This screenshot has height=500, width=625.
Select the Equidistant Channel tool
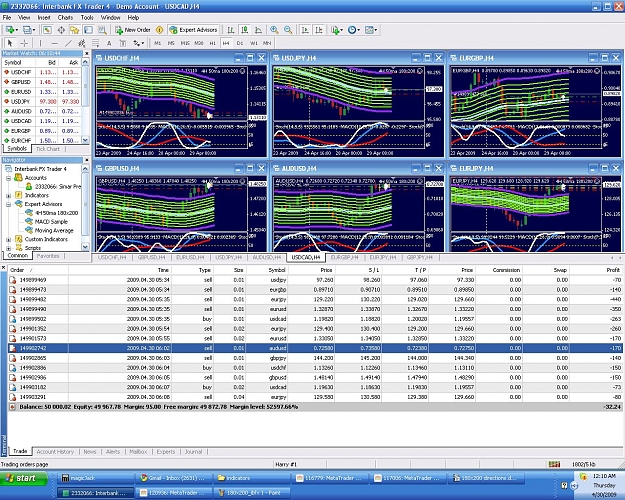(82, 43)
